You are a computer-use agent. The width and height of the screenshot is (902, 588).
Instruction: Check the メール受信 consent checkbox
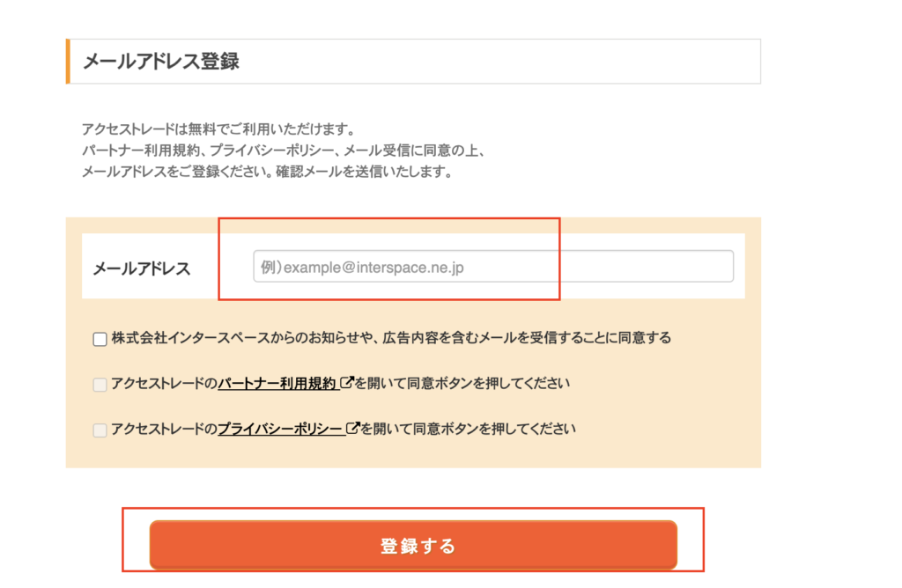[100, 339]
